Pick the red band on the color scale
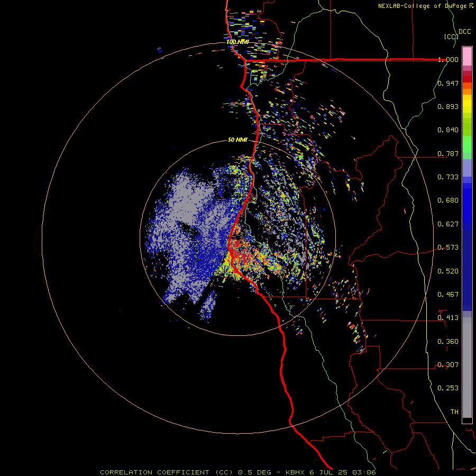Viewport: 476px width, 476px height. pyautogui.click(x=467, y=79)
